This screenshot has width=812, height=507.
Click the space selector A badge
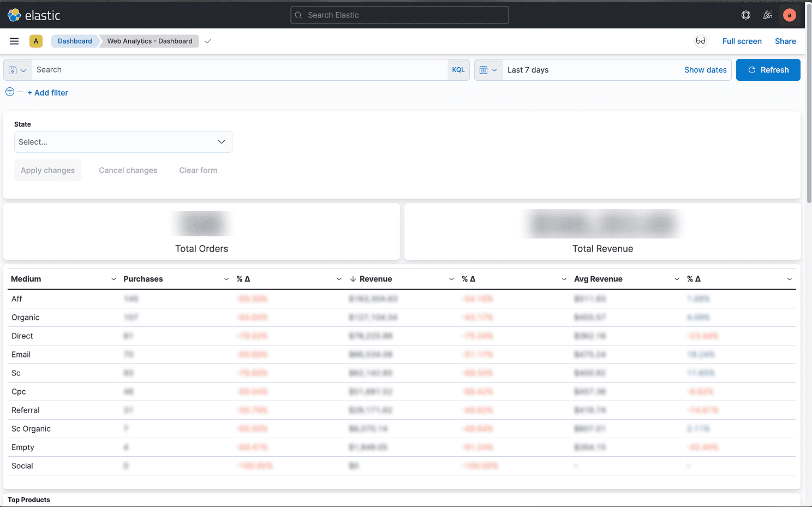(x=36, y=41)
